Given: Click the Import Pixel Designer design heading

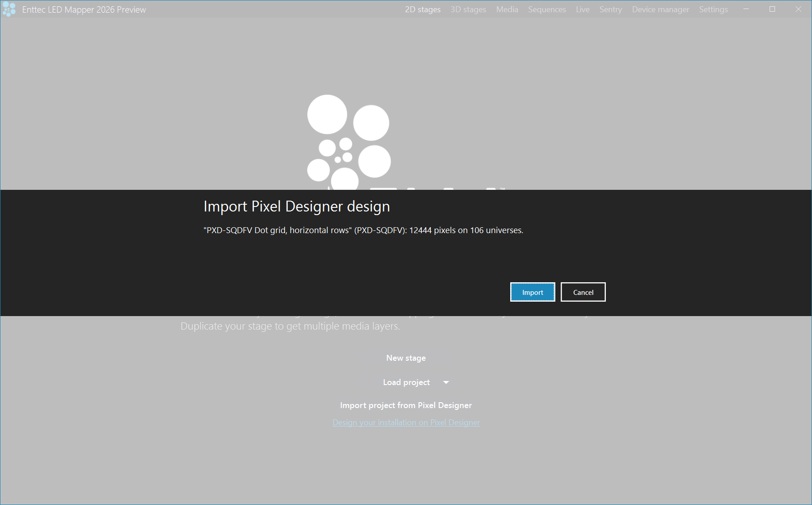Looking at the screenshot, I should coord(297,207).
